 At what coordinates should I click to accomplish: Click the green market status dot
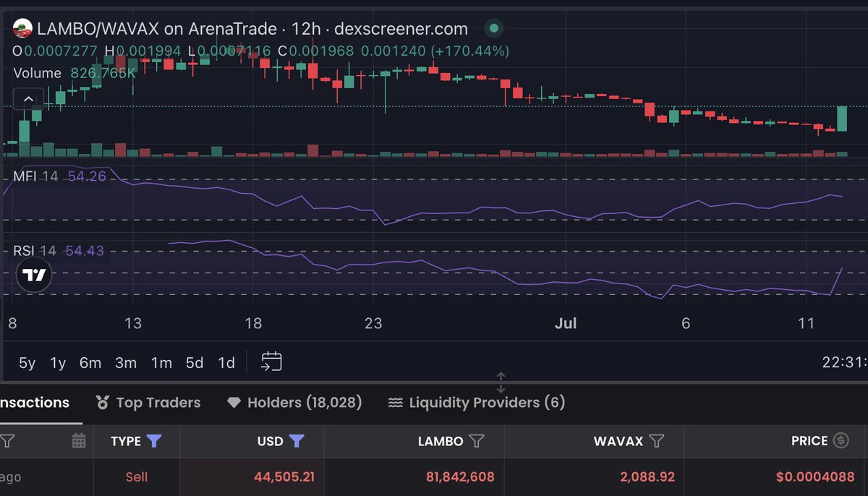pyautogui.click(x=494, y=29)
